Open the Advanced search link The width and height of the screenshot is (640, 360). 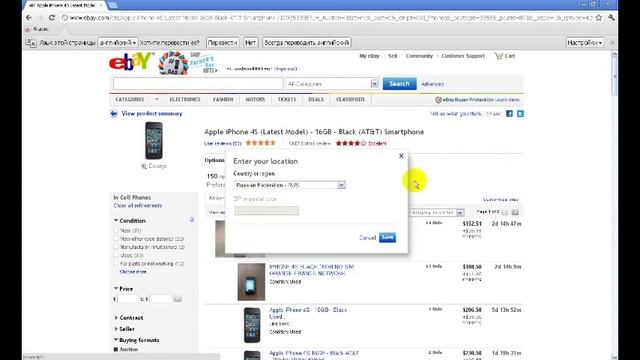click(x=432, y=84)
